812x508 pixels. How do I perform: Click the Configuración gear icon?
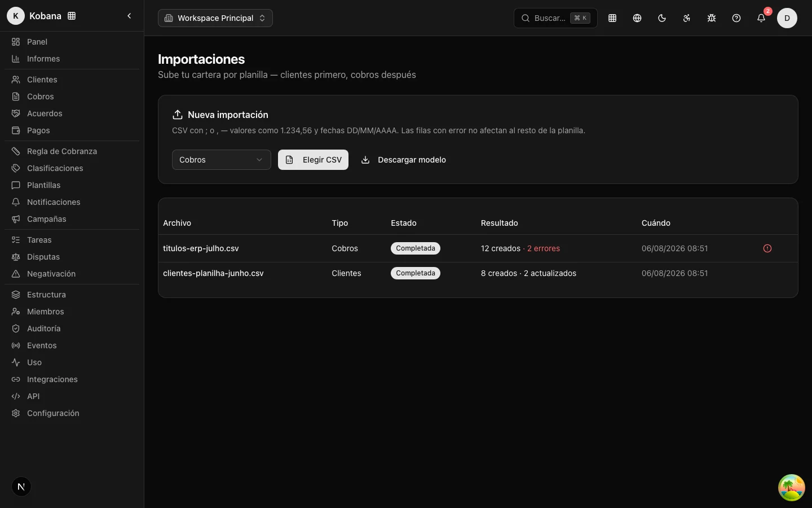[x=16, y=413]
